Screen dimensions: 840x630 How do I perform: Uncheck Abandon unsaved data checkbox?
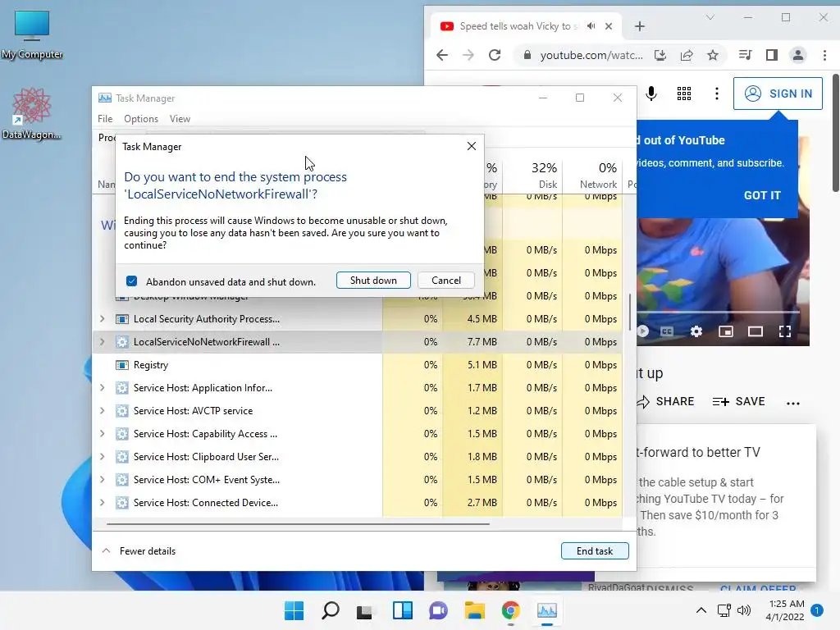pos(132,281)
